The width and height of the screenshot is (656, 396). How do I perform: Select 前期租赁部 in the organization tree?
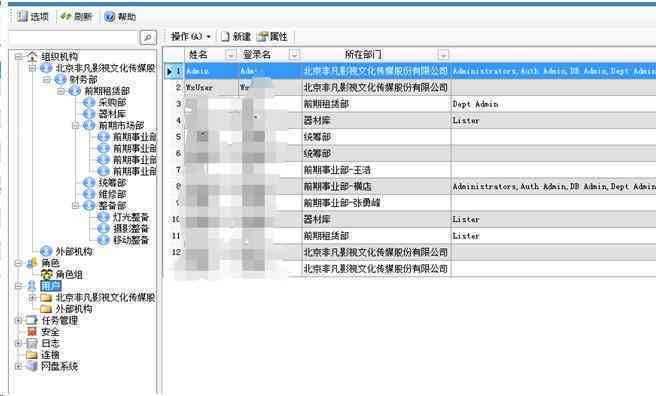(107, 91)
